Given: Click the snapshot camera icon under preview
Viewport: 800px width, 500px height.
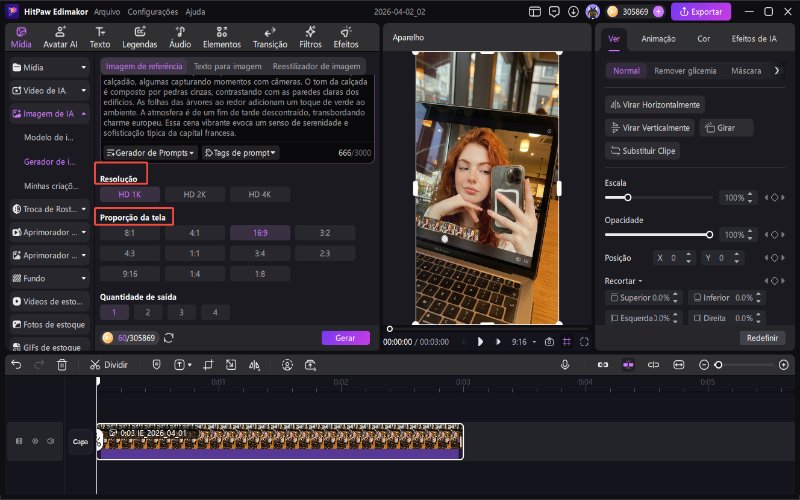Looking at the screenshot, I should 549,341.
